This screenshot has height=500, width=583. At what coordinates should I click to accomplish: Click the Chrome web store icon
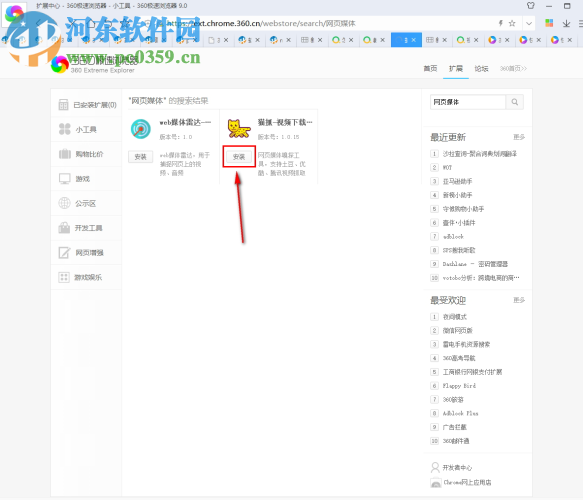pos(435,483)
